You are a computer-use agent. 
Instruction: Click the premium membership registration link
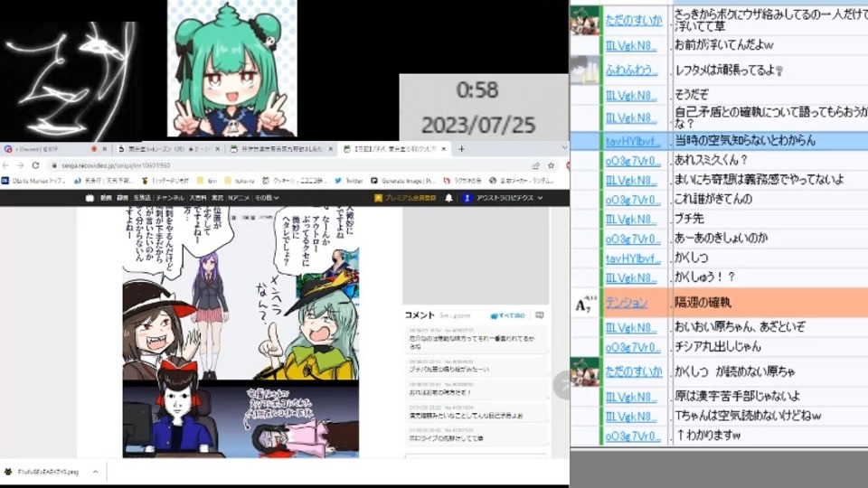point(405,198)
